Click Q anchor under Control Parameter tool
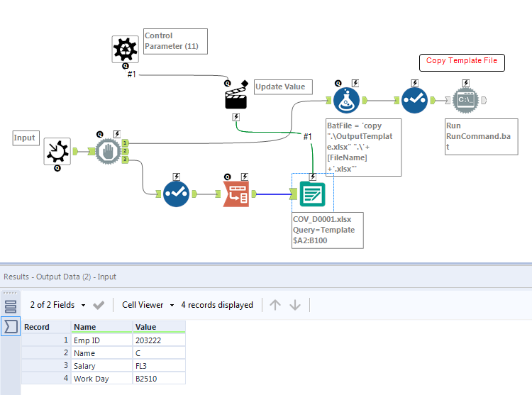This screenshot has width=532, height=395. (x=125, y=66)
